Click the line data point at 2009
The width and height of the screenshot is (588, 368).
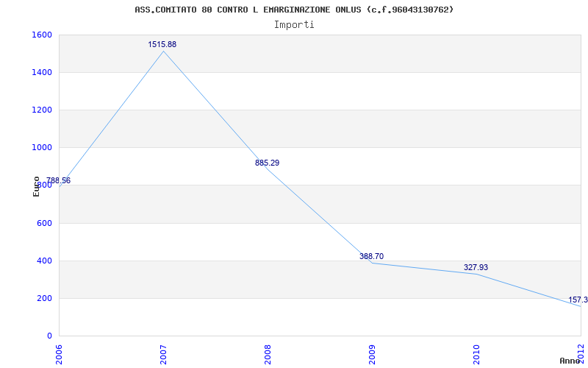[x=372, y=263]
